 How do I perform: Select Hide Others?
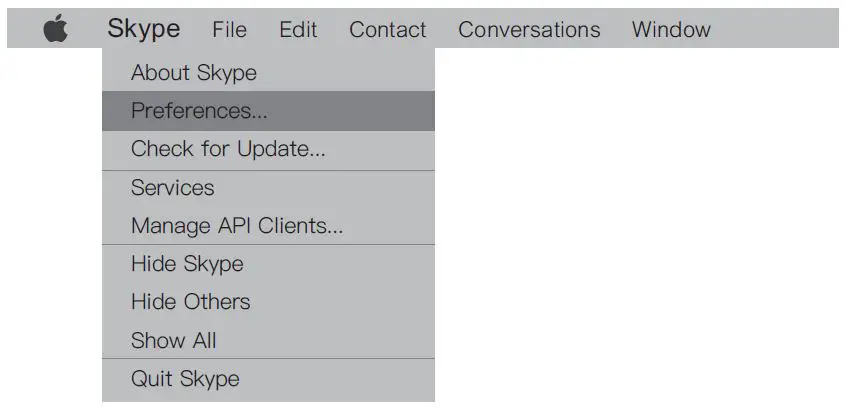(191, 302)
